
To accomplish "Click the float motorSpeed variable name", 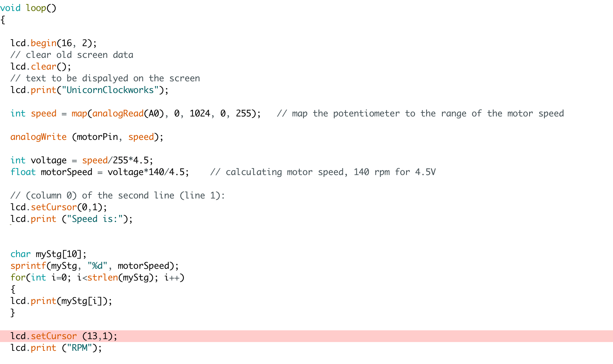I will [66, 172].
